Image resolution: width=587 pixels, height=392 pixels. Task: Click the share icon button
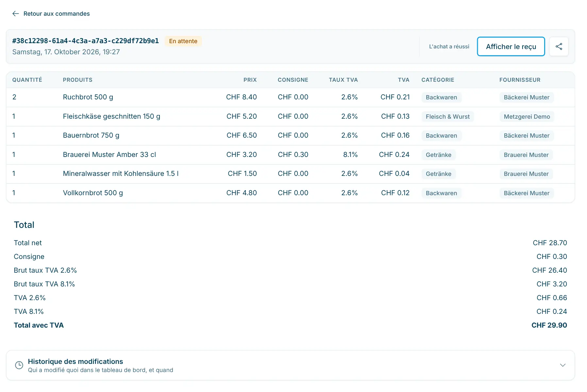559,46
